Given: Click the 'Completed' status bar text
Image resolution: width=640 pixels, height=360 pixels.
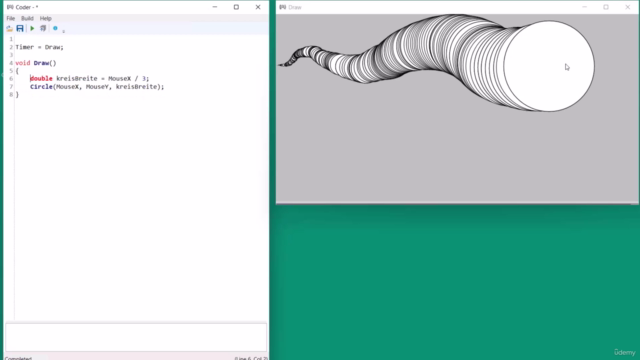Looking at the screenshot, I should 18,358.
